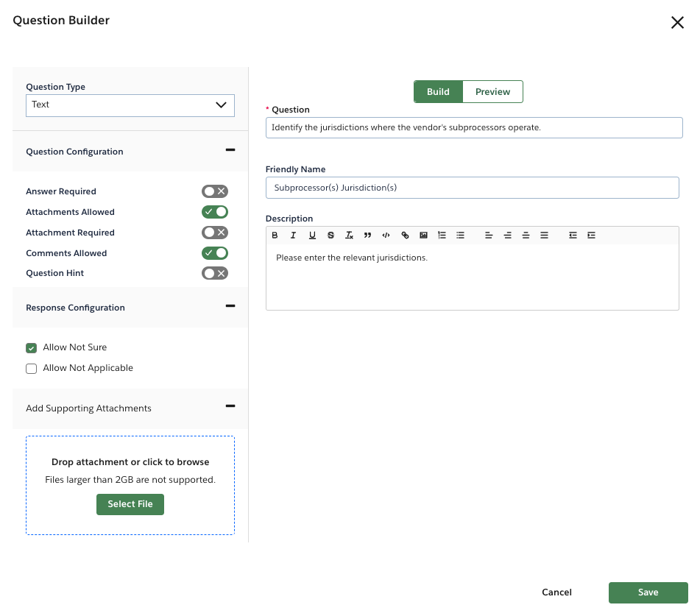The width and height of the screenshot is (700, 616).
Task: Check the Allow Not Applicable checkbox
Action: tap(31, 368)
